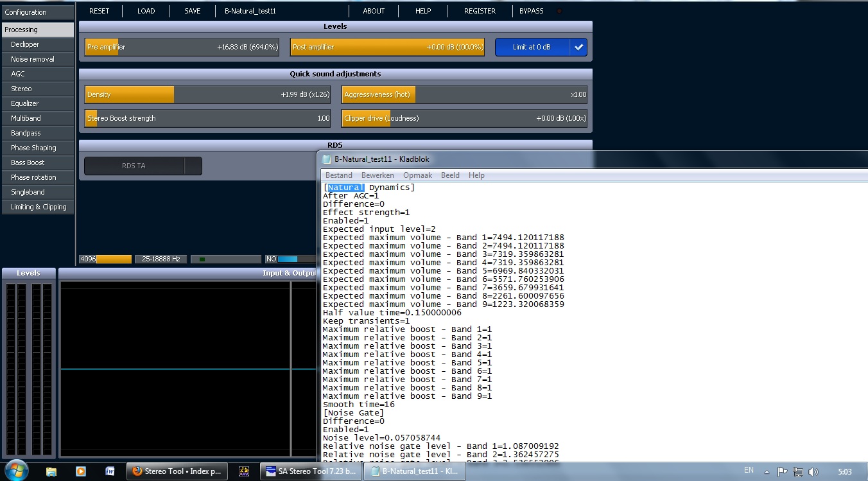Open Bestand menu in Kladblok
Screen dimensions: 868x481
click(x=339, y=175)
